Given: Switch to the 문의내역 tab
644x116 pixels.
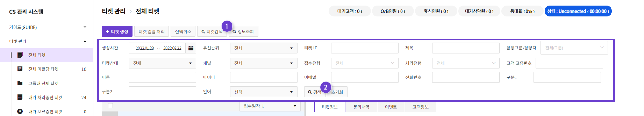Looking at the screenshot, I should [x=361, y=107].
